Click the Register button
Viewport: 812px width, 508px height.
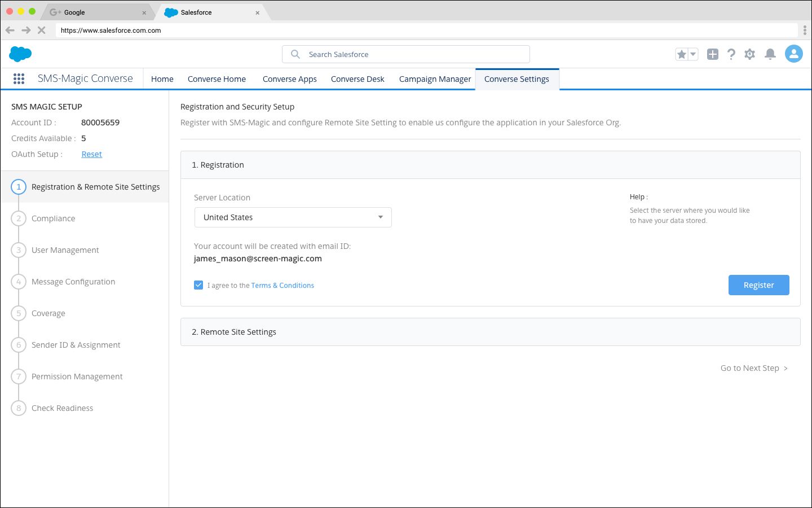tap(759, 285)
